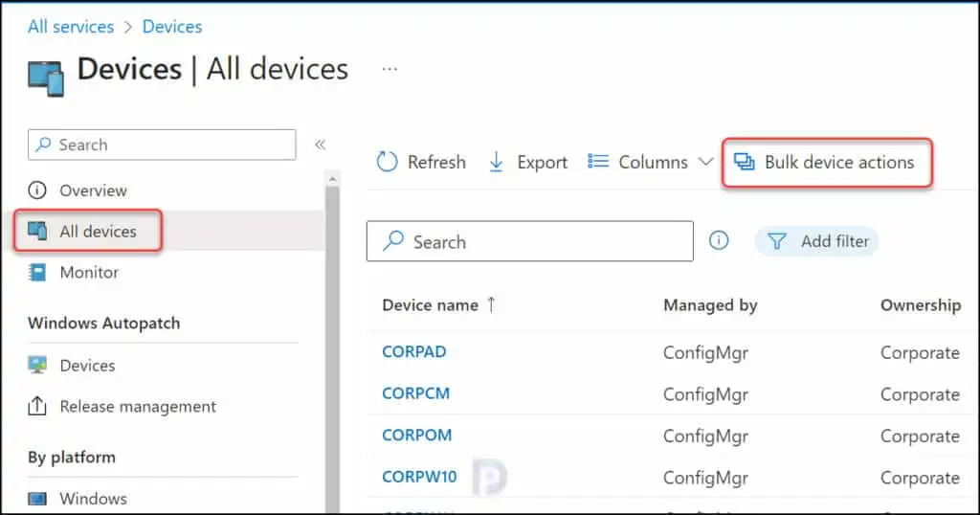Screen dimensions: 980x515
Task: Click the By platform section heading
Action: [71, 458]
